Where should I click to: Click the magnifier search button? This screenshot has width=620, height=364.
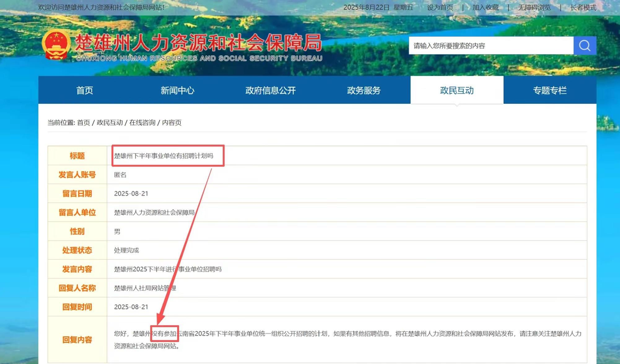[x=585, y=45]
